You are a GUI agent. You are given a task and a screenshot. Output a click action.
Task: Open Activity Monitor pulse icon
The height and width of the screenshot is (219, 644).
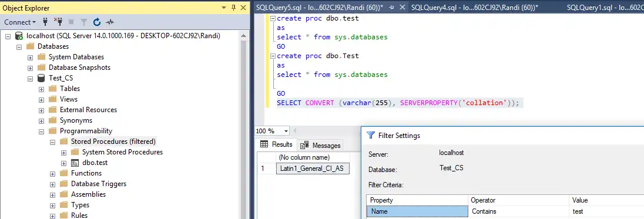click(x=110, y=22)
